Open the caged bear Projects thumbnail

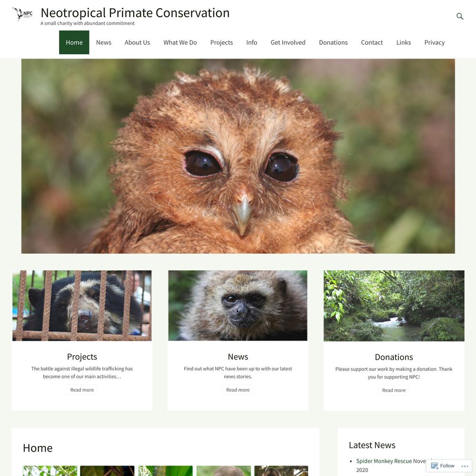click(x=82, y=306)
